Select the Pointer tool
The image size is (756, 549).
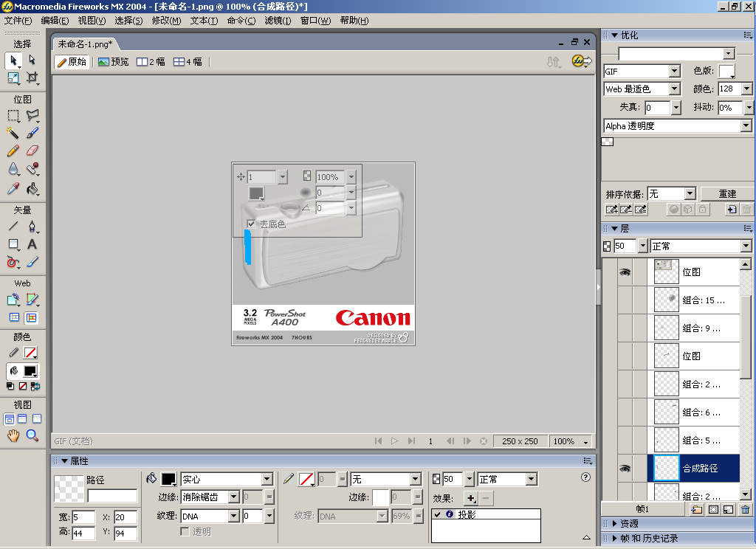tap(13, 61)
